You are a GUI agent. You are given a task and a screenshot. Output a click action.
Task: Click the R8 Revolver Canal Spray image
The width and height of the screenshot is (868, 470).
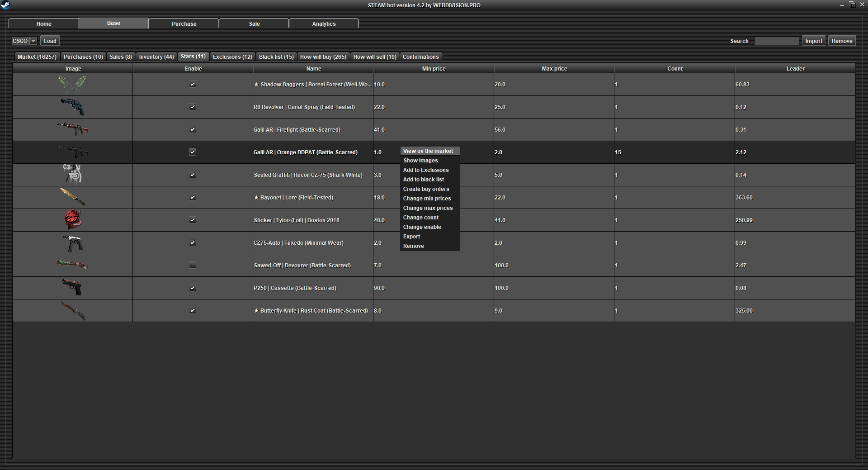[72, 107]
